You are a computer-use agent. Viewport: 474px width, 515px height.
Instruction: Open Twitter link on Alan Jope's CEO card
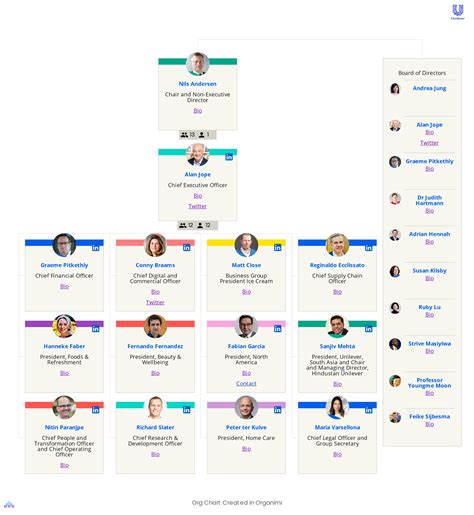pos(198,206)
